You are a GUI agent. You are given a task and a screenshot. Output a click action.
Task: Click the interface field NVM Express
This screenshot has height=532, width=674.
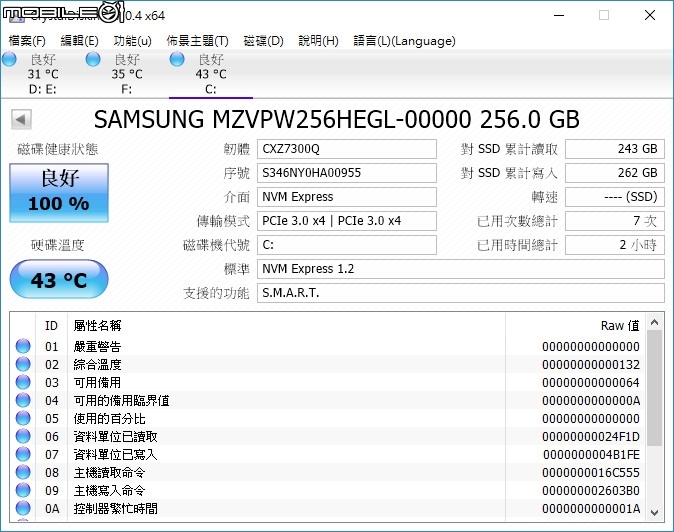point(347,197)
